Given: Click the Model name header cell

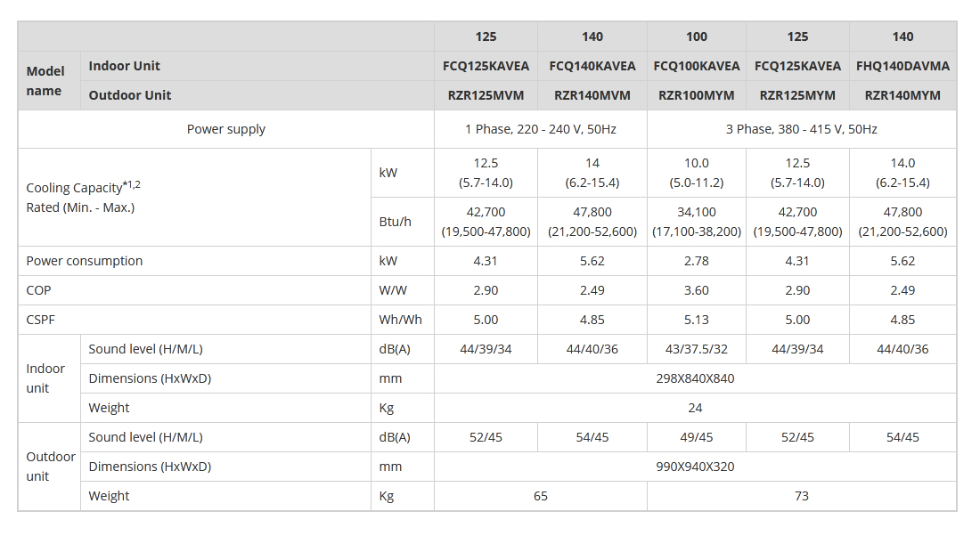Looking at the screenshot, I should coord(45,81).
